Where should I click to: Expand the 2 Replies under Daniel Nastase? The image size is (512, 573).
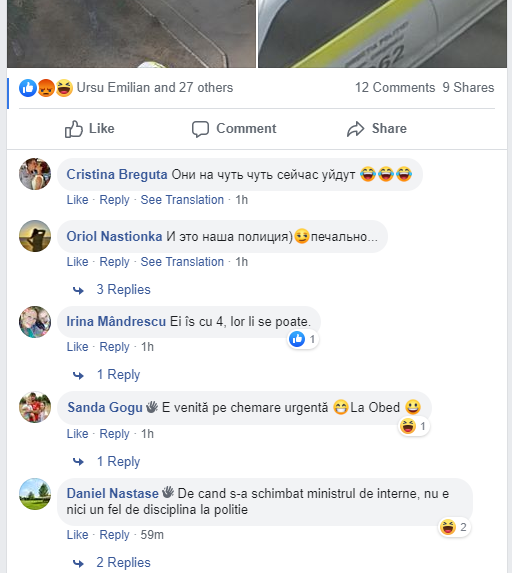(x=124, y=563)
